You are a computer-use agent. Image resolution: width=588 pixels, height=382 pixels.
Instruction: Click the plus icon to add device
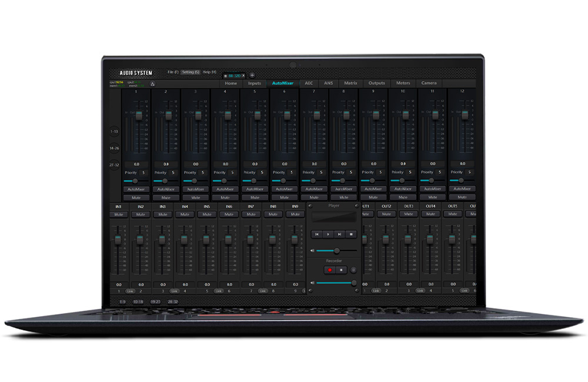(252, 75)
